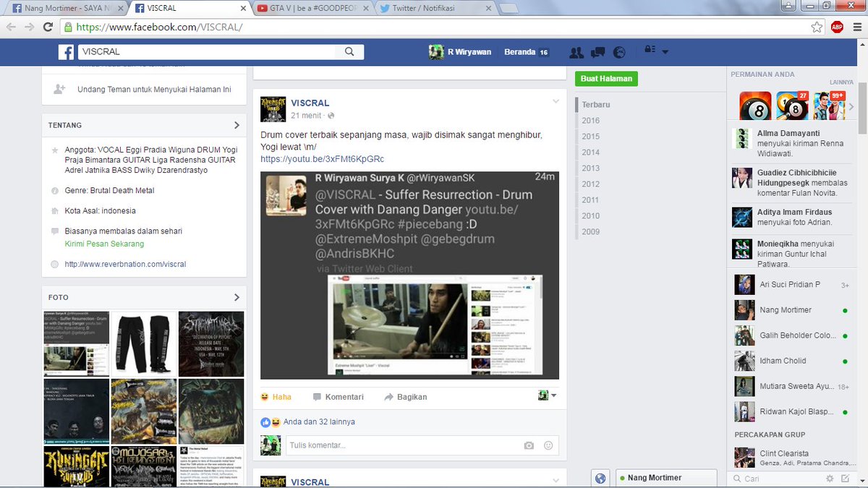868x488 pixels.
Task: Open Clint Clearista group conversation
Action: coord(791,458)
